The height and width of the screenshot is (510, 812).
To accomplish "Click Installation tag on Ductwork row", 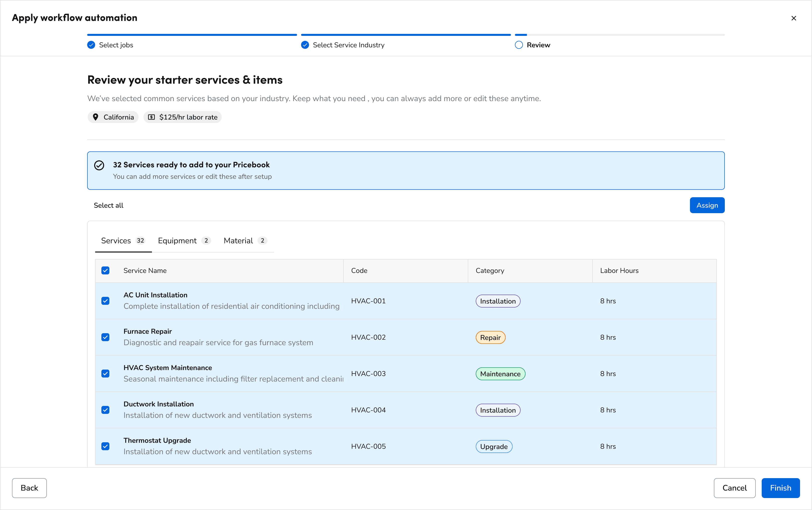I will click(498, 410).
